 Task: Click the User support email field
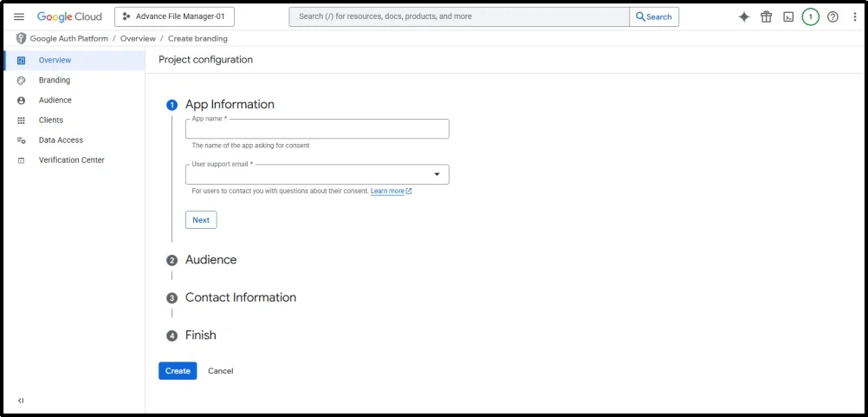317,174
